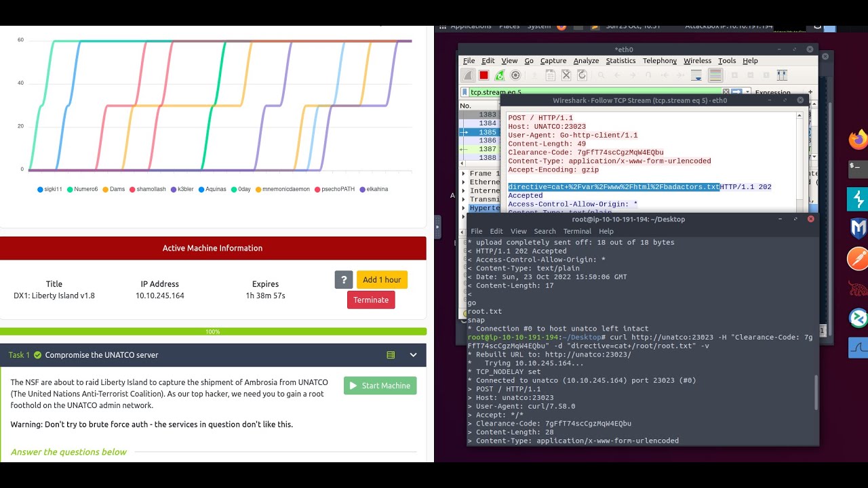This screenshot has width=868, height=488.
Task: Open the filter bookmark icon in Wireshark
Action: 465,92
